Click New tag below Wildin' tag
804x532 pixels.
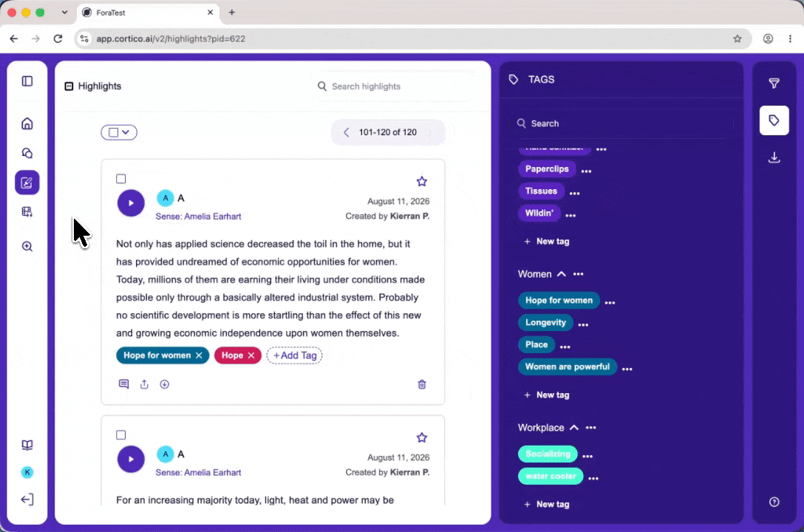547,242
